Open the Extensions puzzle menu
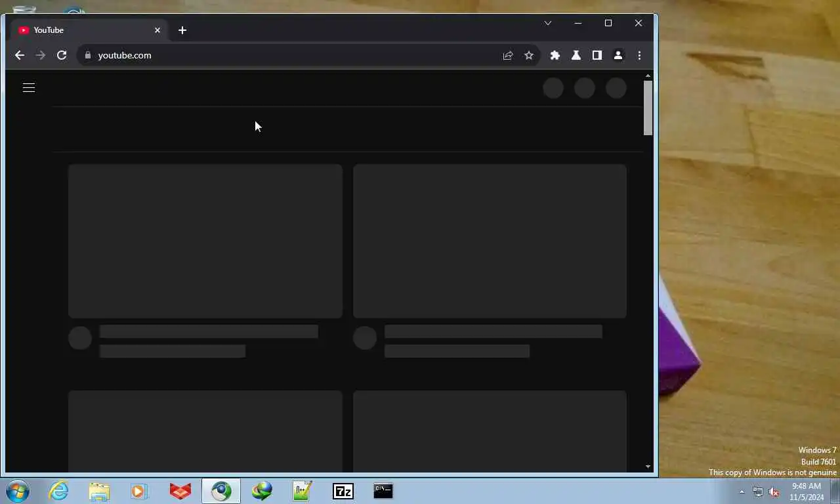 (555, 55)
